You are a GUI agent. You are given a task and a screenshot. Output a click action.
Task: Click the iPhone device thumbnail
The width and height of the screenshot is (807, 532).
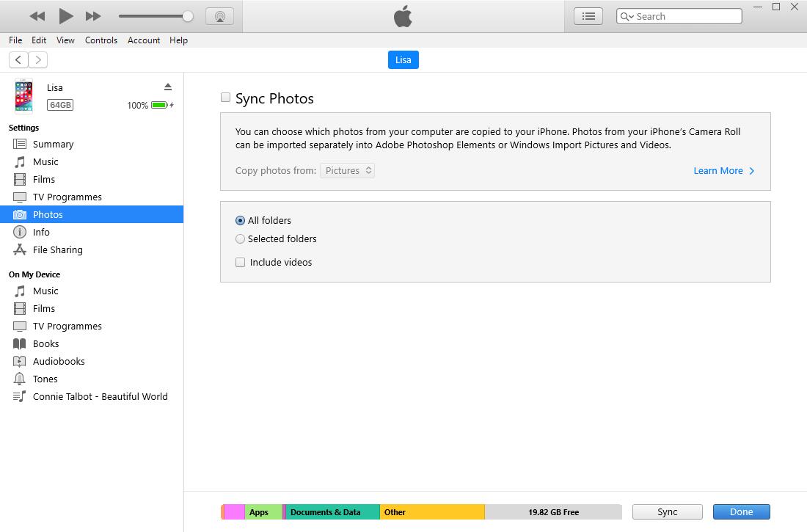pyautogui.click(x=23, y=96)
